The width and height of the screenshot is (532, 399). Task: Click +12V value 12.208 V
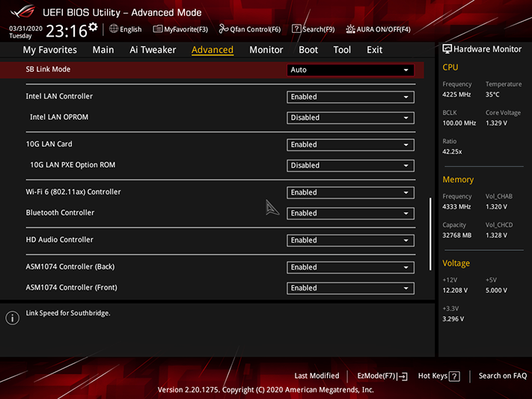(455, 290)
